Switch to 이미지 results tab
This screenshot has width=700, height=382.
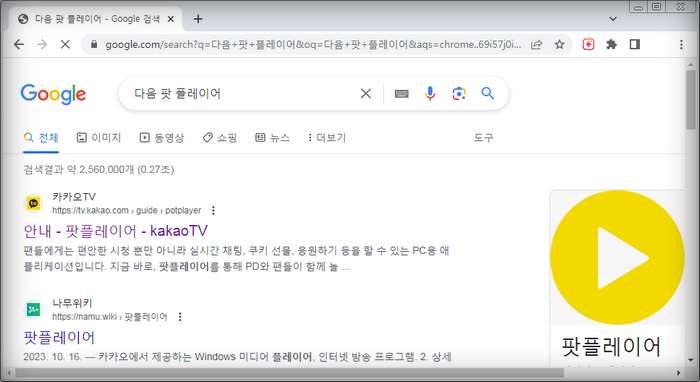tap(99, 137)
